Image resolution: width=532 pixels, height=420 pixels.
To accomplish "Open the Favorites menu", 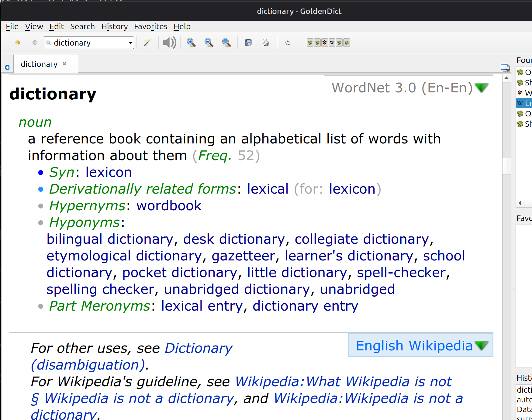I will pyautogui.click(x=151, y=26).
